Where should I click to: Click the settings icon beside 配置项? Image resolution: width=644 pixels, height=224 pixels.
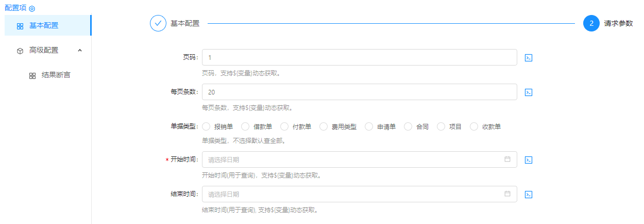[x=32, y=9]
